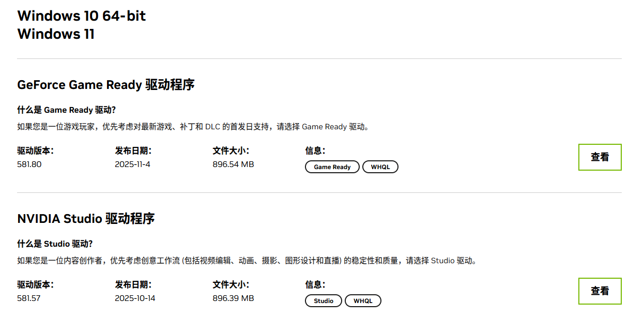Image resolution: width=644 pixels, height=317 pixels.
Task: Click the Studio badge
Action: (323, 300)
